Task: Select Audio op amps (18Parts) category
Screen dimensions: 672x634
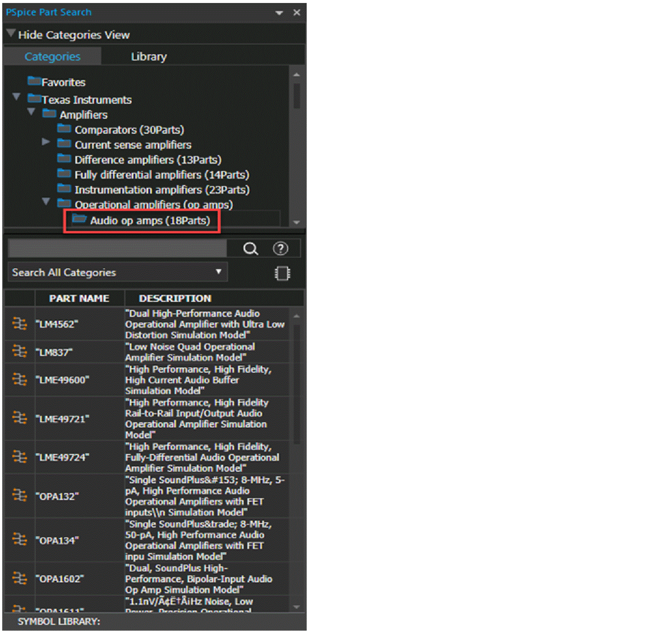Action: (150, 220)
